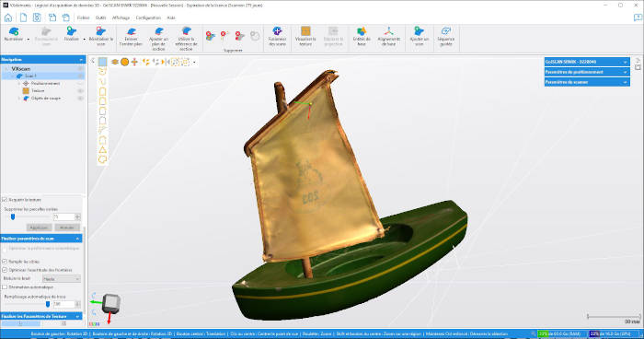Open the Réduire le bruit dropdown
Viewport: 644px width, 339px height.
click(x=62, y=279)
